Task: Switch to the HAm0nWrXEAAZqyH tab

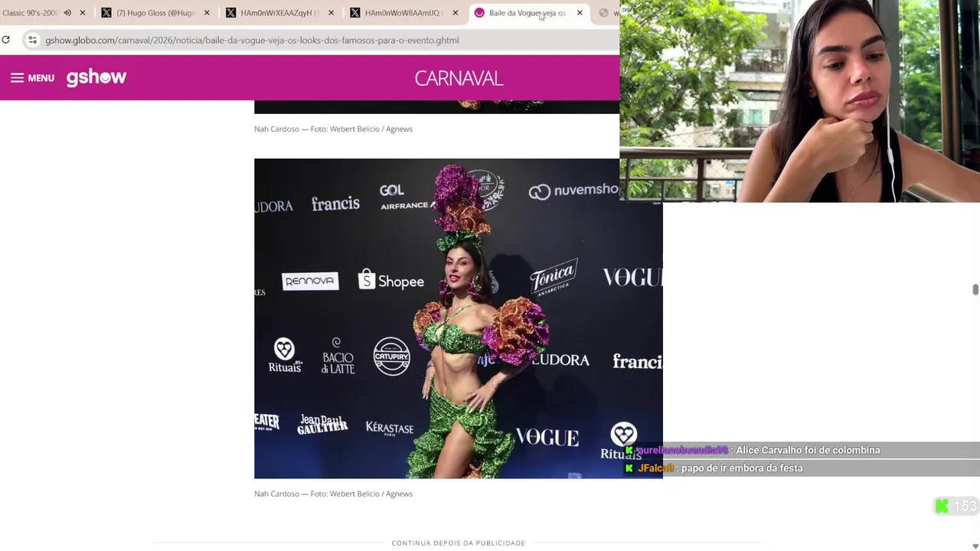Action: pos(279,13)
